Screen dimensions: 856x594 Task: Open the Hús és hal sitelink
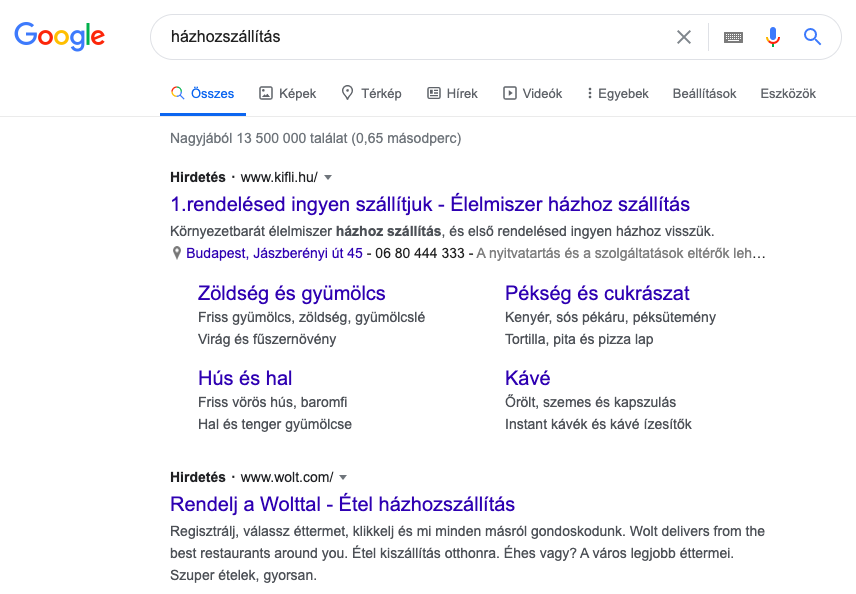(245, 378)
